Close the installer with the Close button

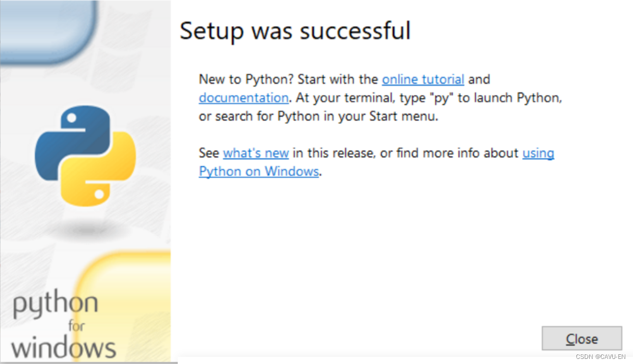pos(582,339)
